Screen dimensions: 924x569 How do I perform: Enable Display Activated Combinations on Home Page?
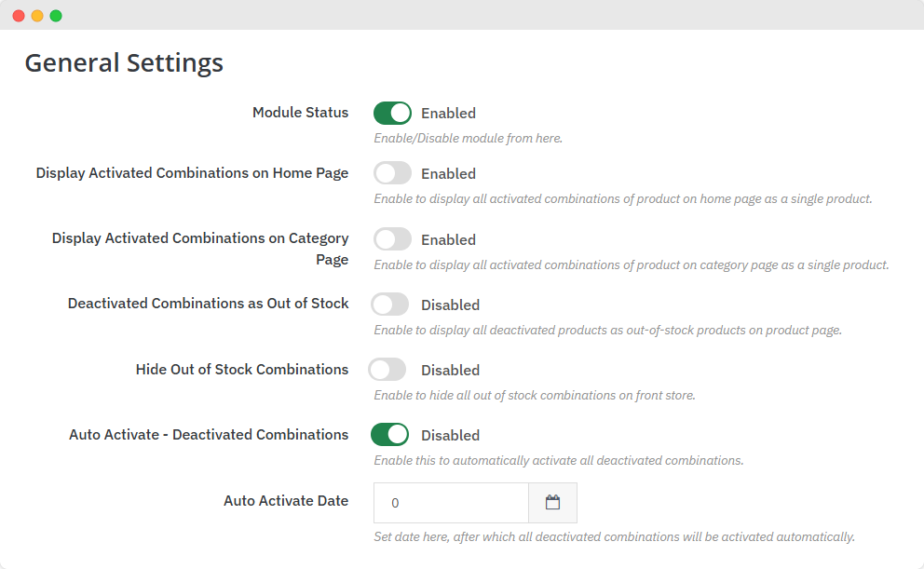point(392,173)
